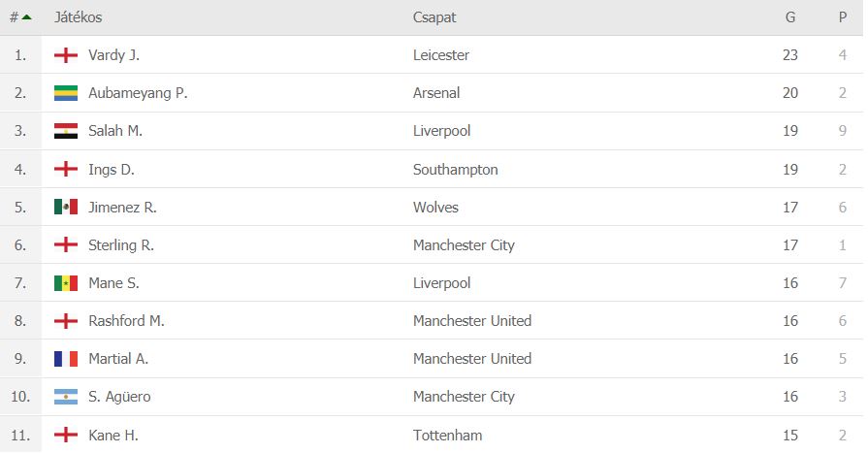Open the Tottenham team link
The width and height of the screenshot is (868, 453).
[x=447, y=435]
